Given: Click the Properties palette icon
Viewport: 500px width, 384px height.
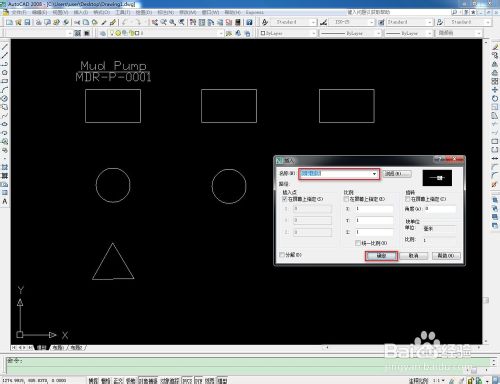Looking at the screenshot, I should pos(193,22).
